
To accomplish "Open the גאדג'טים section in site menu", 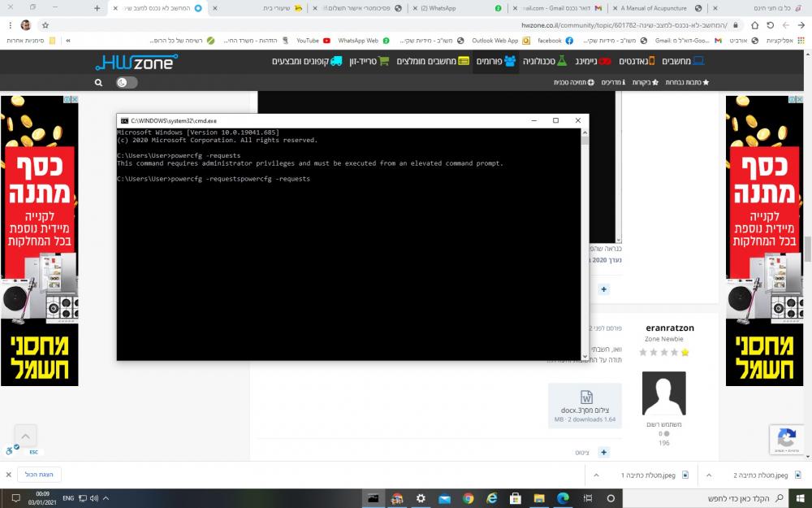I will [x=637, y=61].
